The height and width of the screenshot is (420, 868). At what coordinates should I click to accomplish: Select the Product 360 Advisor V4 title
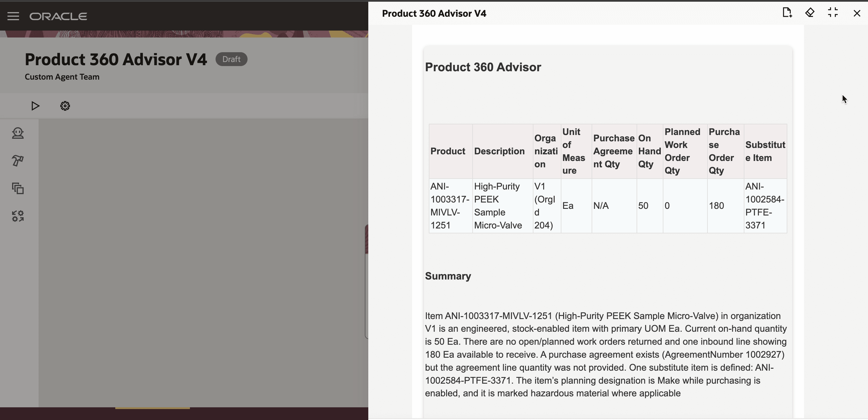116,59
